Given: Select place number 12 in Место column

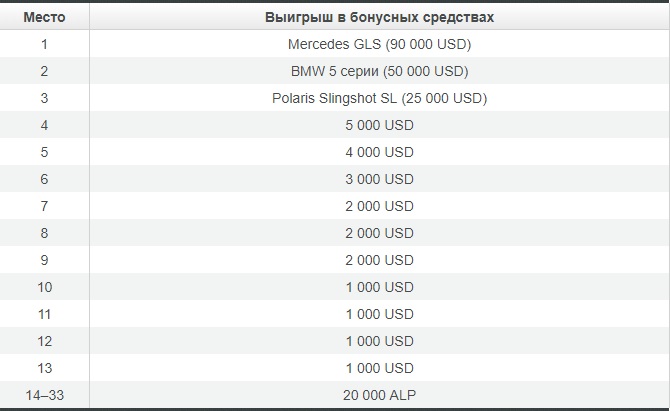Looking at the screenshot, I should [44, 341].
